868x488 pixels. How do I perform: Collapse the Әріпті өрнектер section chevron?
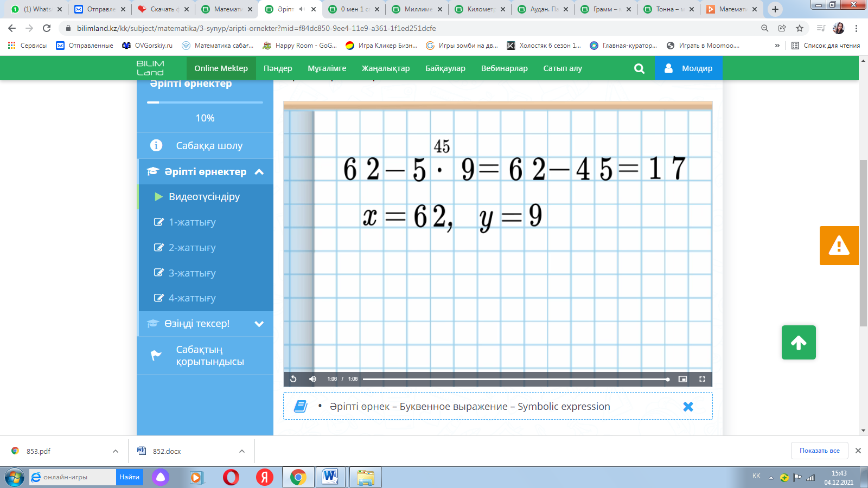click(259, 172)
